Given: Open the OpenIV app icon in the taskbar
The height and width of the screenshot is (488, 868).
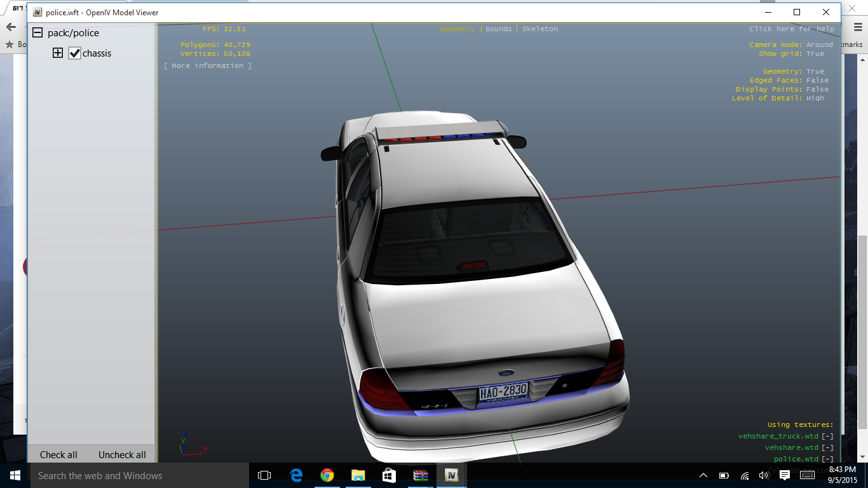Looking at the screenshot, I should [x=451, y=475].
